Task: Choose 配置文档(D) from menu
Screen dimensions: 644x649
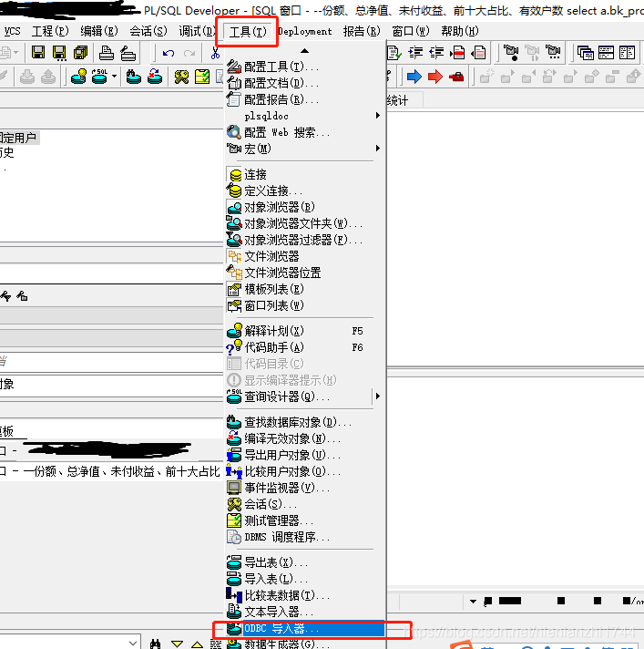Action: pyautogui.click(x=305, y=83)
